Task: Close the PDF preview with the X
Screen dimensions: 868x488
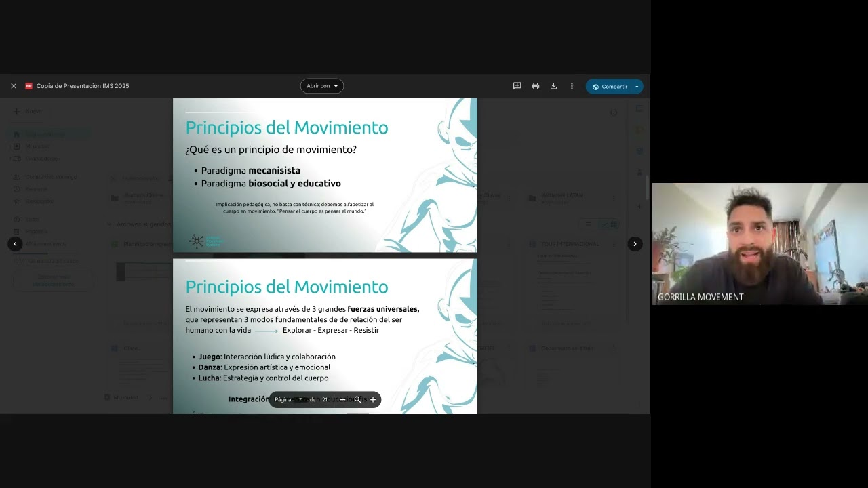Action: point(14,86)
